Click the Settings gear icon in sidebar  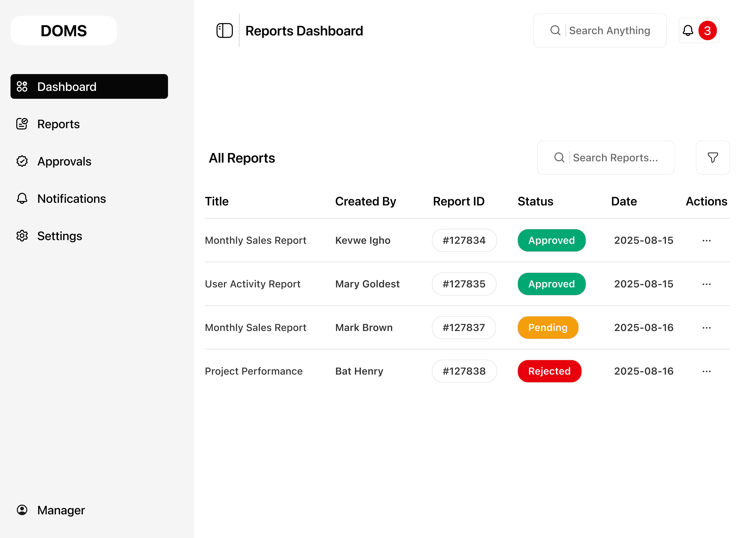click(x=22, y=236)
